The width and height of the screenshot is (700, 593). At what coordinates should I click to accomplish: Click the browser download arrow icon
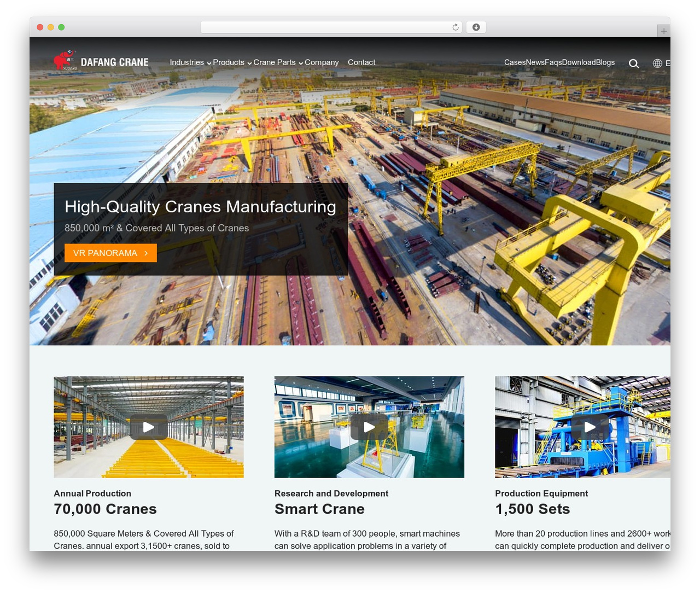pyautogui.click(x=476, y=27)
